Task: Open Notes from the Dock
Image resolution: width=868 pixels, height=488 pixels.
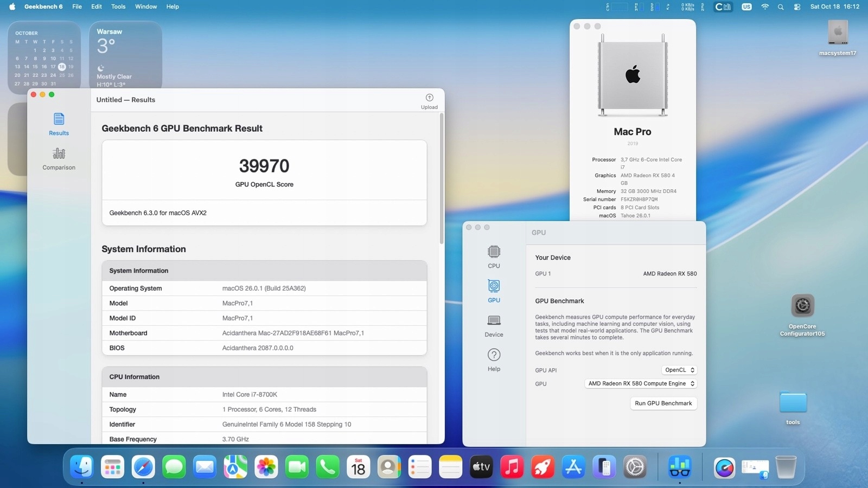Action: (x=450, y=467)
